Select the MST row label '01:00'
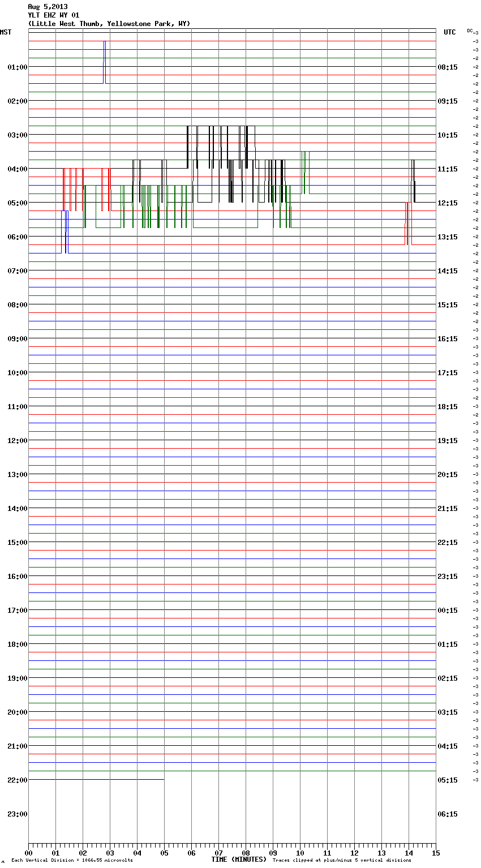The image size is (481, 868). (x=18, y=67)
